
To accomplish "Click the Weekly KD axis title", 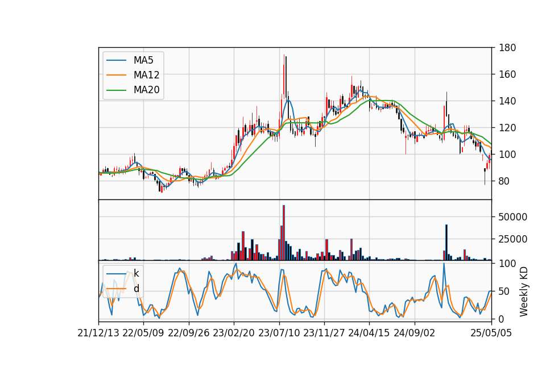I will 524,291.
